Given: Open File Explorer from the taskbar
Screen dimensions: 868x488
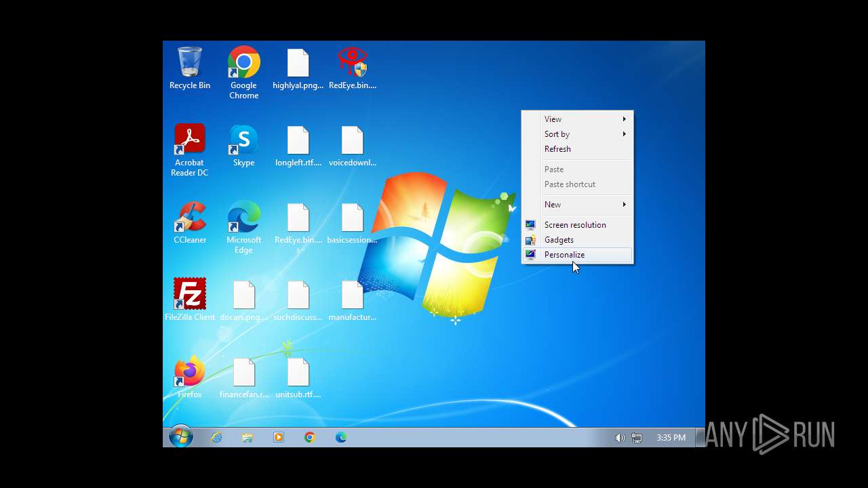Looking at the screenshot, I should coord(248,437).
